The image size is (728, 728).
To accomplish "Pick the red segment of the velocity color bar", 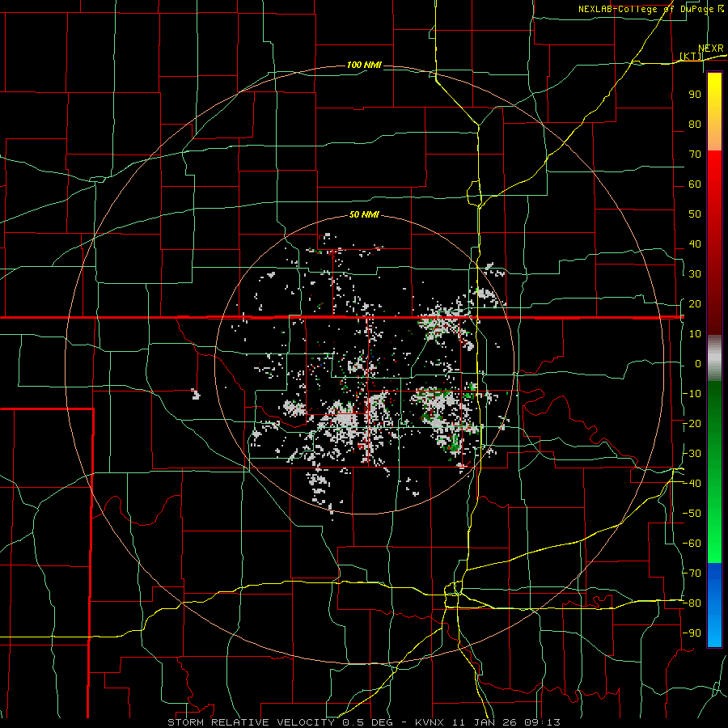I will [x=714, y=243].
